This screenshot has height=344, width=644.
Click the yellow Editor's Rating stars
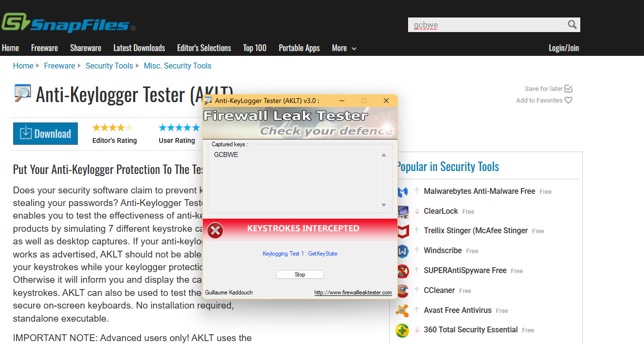pyautogui.click(x=112, y=128)
